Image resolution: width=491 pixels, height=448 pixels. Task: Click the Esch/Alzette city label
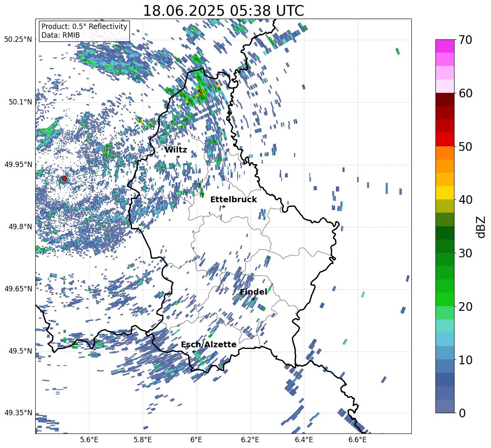click(209, 344)
